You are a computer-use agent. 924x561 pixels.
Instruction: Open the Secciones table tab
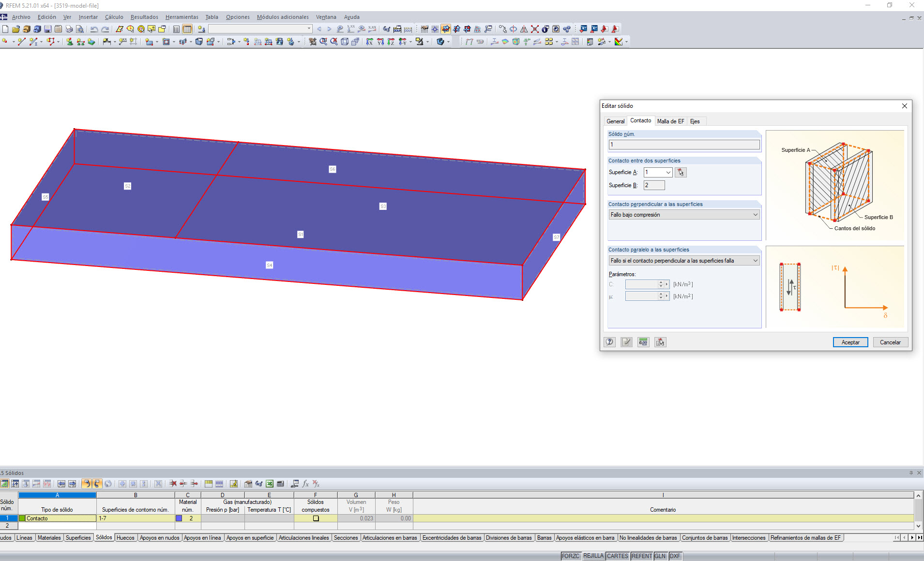346,538
